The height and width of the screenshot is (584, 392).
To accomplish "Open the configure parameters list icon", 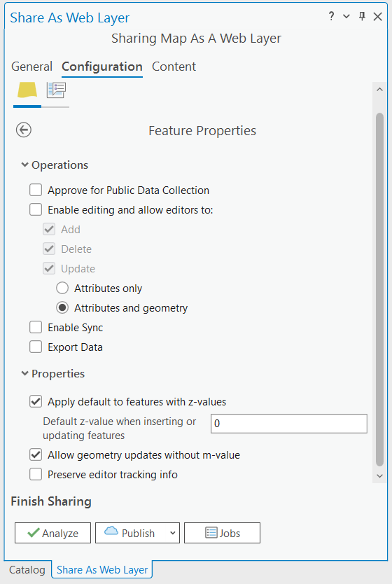I will 56,90.
